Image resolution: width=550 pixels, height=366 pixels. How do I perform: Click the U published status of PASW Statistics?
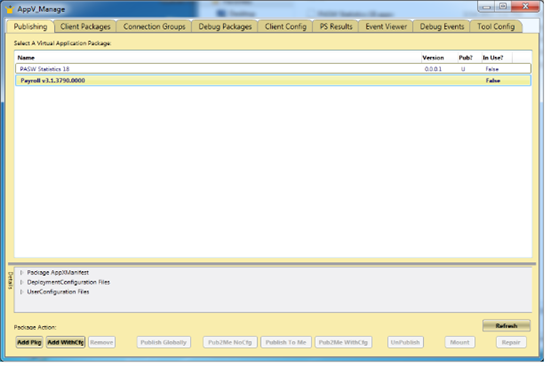(x=463, y=69)
